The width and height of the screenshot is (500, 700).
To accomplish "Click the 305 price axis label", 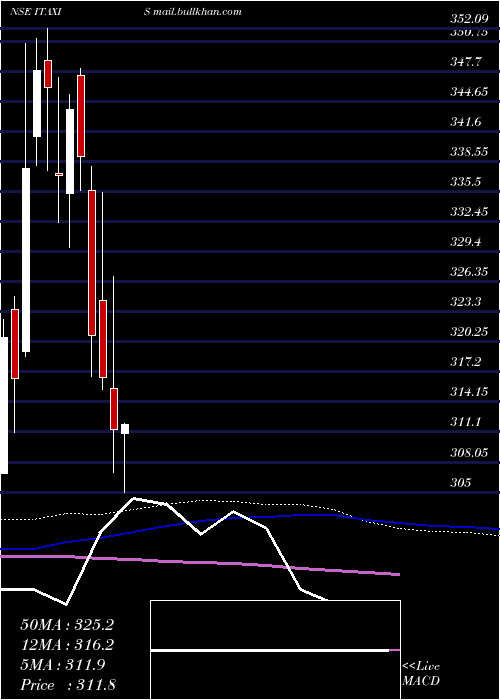I will [x=461, y=483].
